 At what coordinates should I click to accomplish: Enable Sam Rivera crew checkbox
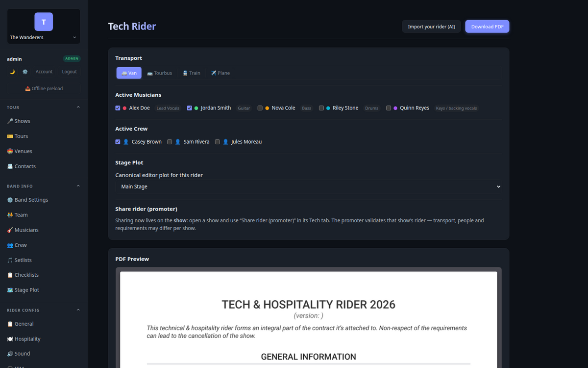(x=170, y=142)
